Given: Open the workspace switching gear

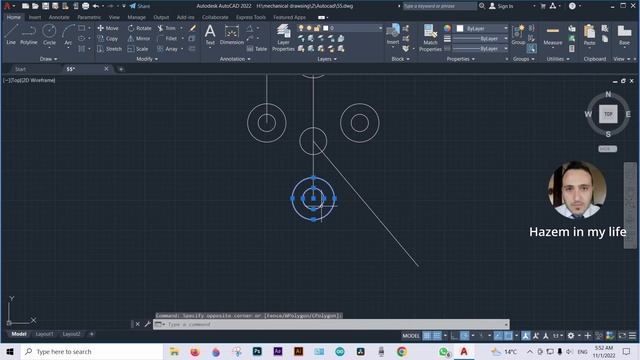Looking at the screenshot, I should point(571,336).
